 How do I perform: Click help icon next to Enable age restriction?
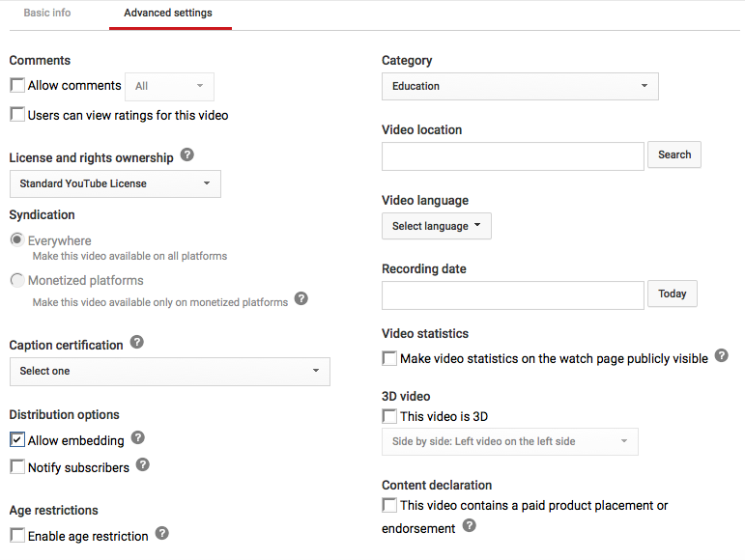(x=162, y=533)
